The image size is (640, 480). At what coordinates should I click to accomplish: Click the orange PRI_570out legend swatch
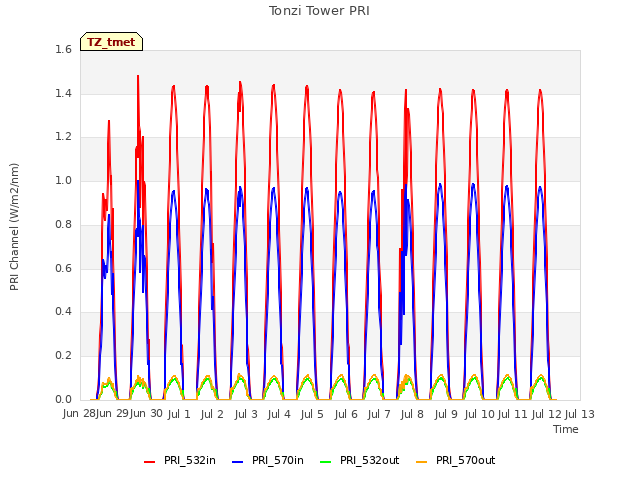tap(422, 461)
